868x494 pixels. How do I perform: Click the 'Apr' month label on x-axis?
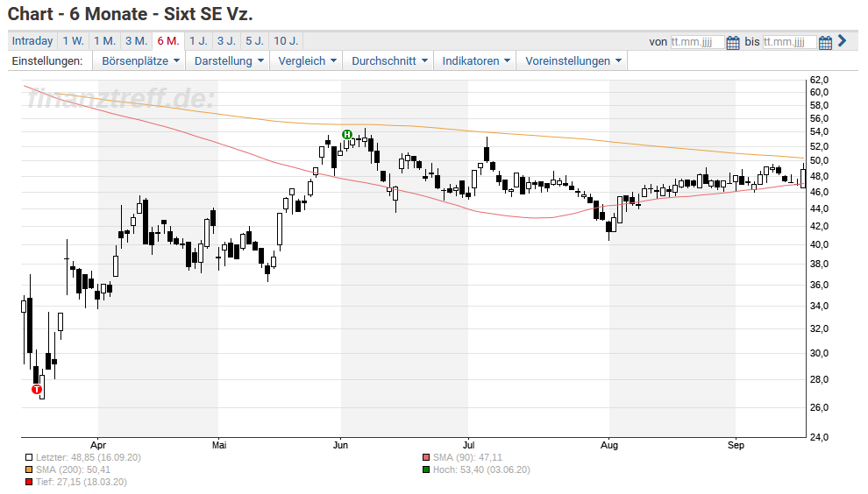[x=98, y=445]
